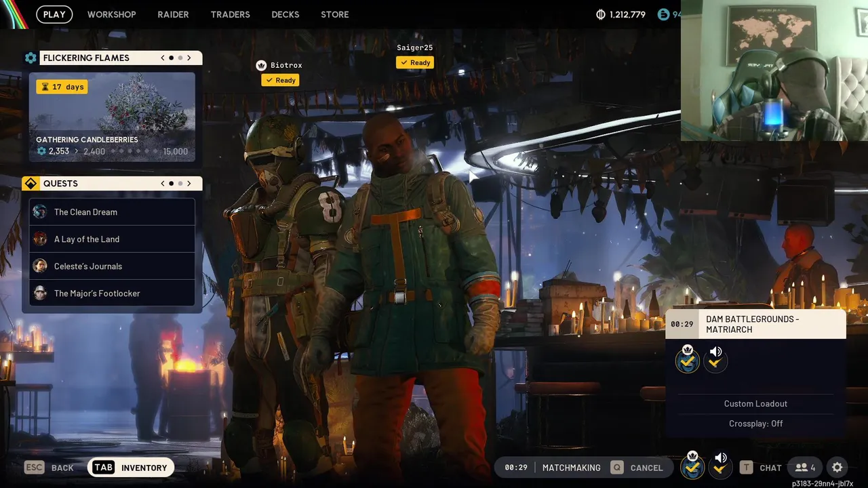Open Celeste's Journals quest
The image size is (868, 488).
pyautogui.click(x=112, y=266)
